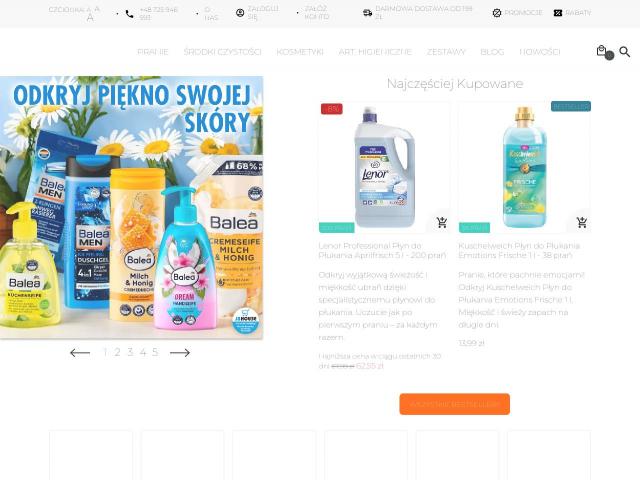Image resolution: width=640 pixels, height=480 pixels.
Task: Add Lenor Professional to cart
Action: [442, 222]
